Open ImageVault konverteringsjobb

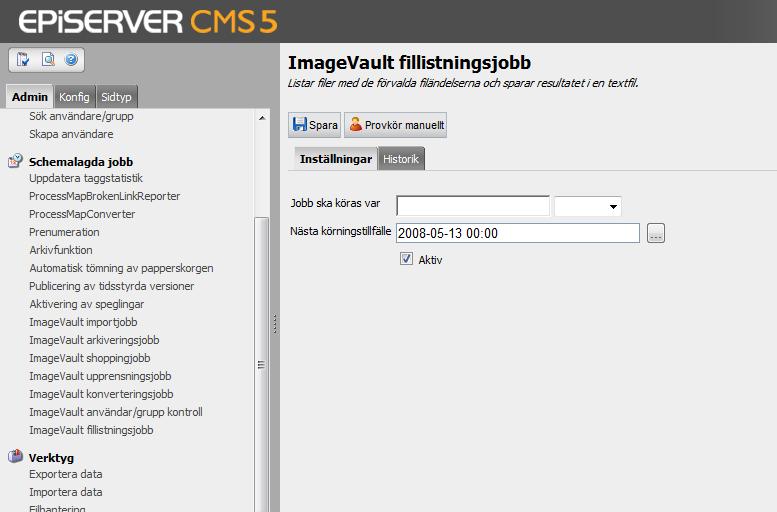[101, 394]
